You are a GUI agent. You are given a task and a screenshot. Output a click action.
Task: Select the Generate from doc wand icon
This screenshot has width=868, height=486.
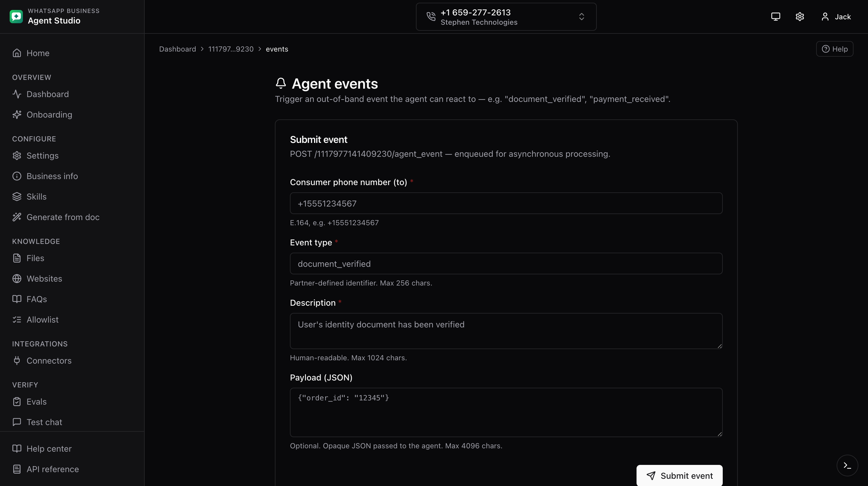click(x=17, y=217)
